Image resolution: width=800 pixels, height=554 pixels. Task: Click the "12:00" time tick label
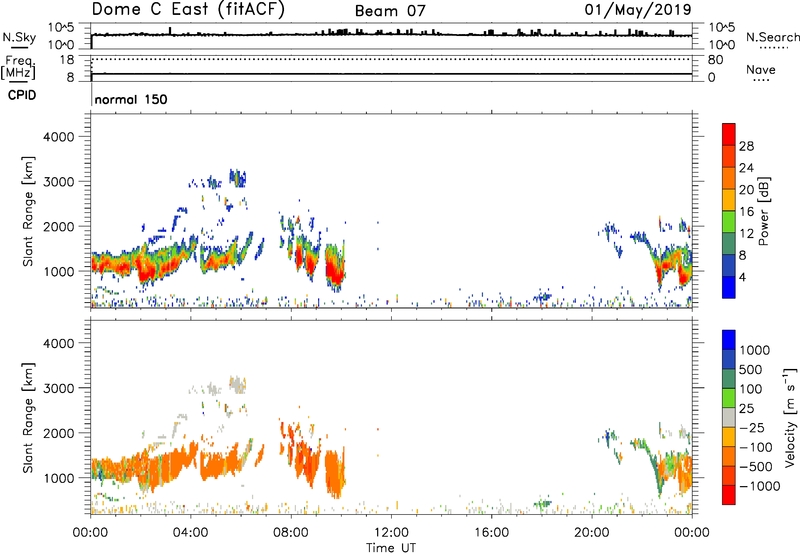tap(391, 533)
